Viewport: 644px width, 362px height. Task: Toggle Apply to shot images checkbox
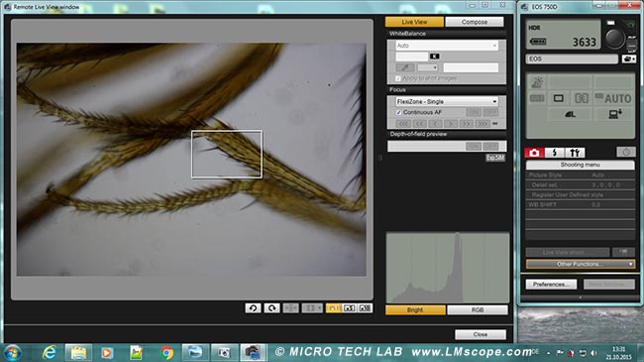point(397,78)
